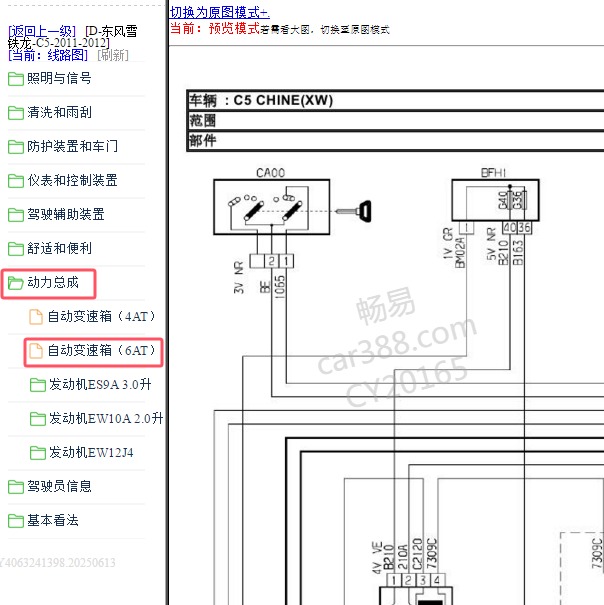The height and width of the screenshot is (605, 604).
Task: Click the 当前：线路图 link
Action: point(48,55)
